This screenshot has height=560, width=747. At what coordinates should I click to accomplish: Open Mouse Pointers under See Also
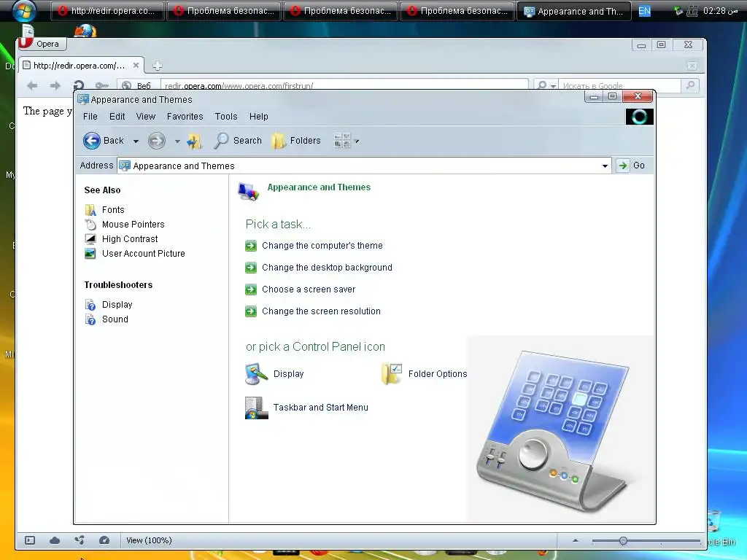coord(133,225)
